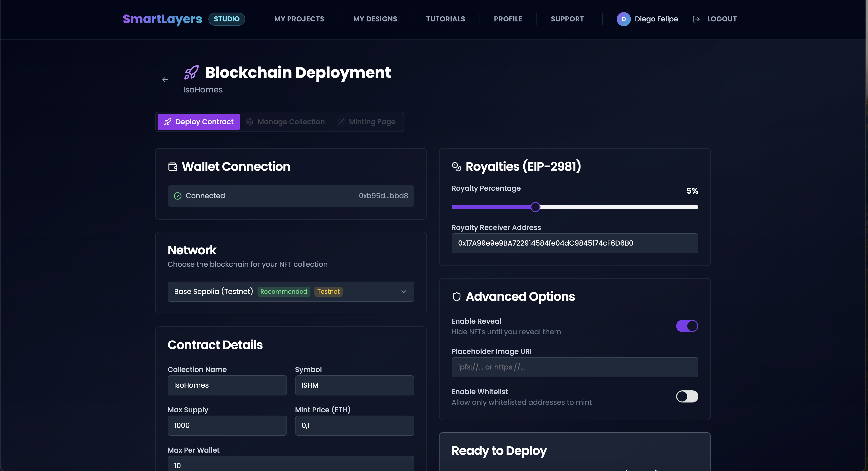Click the Diego Felipe avatar icon
This screenshot has height=471, width=868.
pyautogui.click(x=624, y=19)
